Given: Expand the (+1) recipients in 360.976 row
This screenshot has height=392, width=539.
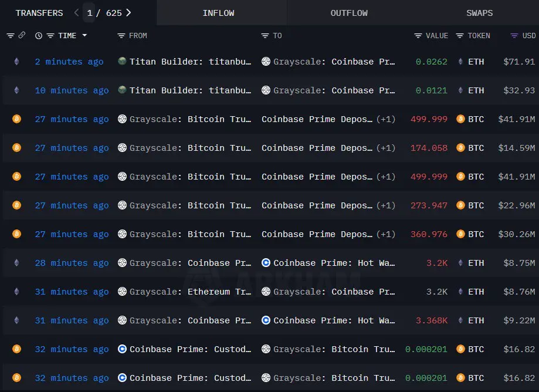Looking at the screenshot, I should pos(386,234).
